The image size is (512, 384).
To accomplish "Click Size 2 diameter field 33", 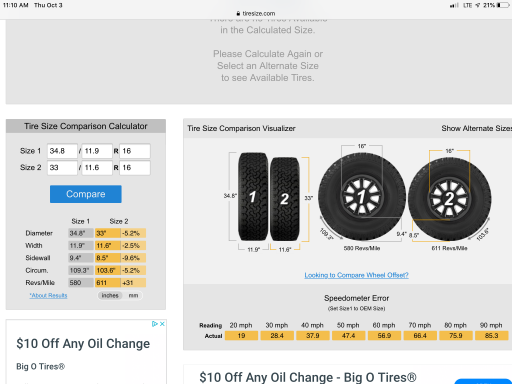I will pos(62,168).
